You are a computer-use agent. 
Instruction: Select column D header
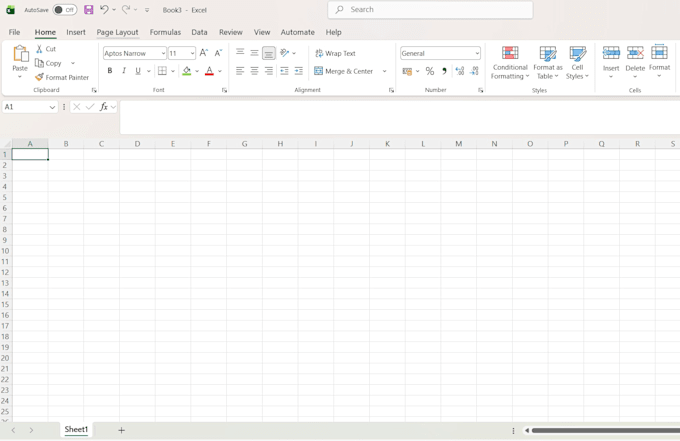137,144
